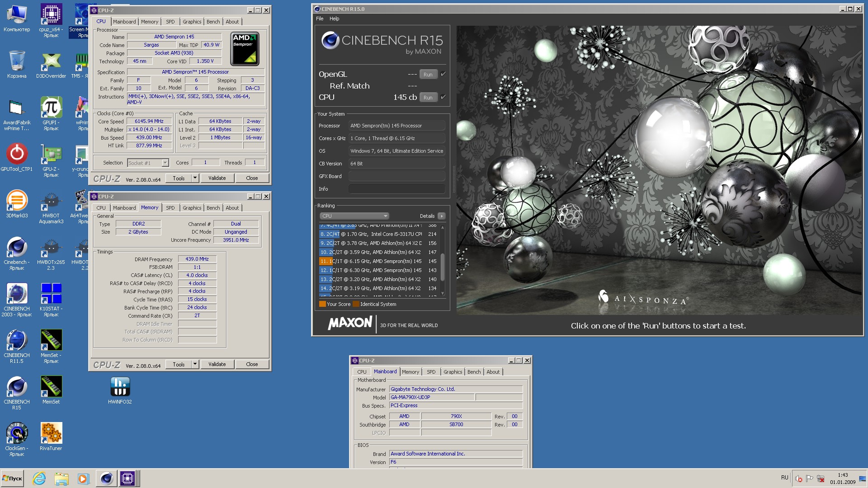Open the RivaTuner desktop icon
This screenshot has height=488, width=868.
(51, 436)
